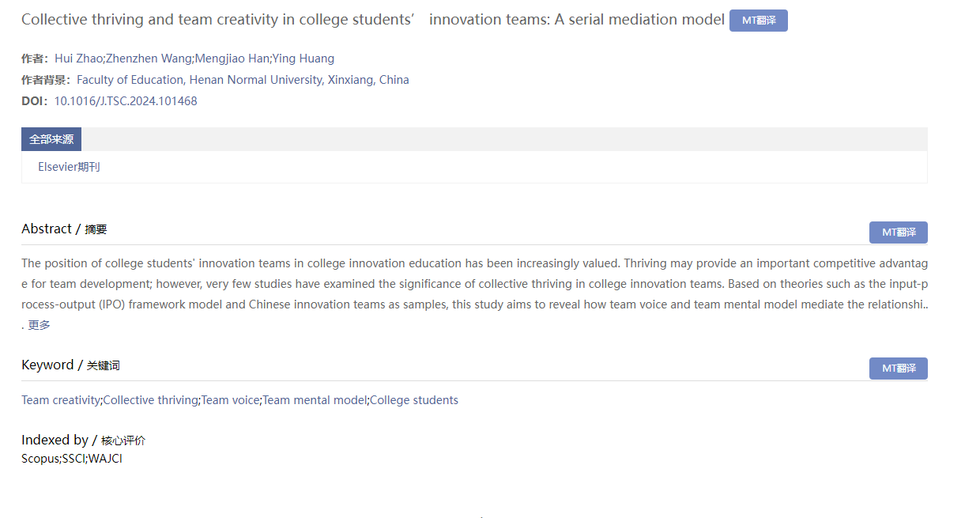Open the Team mental model keyword
This screenshot has width=980, height=518.
pos(315,400)
